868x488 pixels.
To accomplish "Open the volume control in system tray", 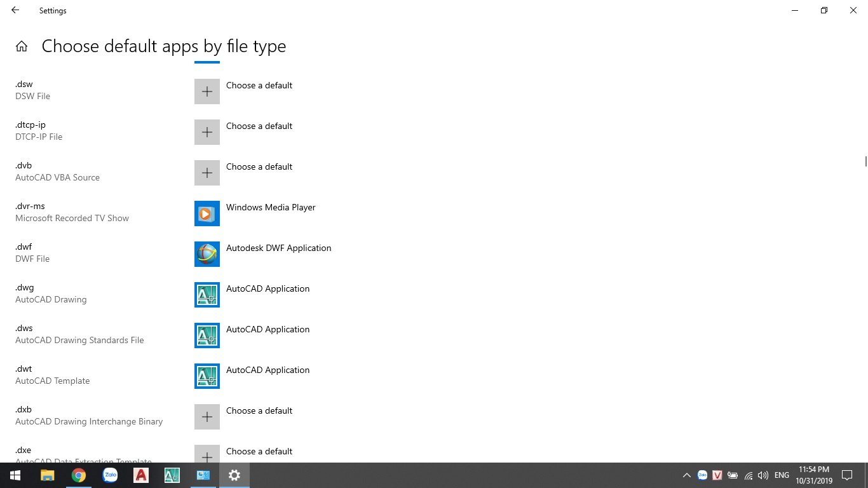I will pos(763,475).
